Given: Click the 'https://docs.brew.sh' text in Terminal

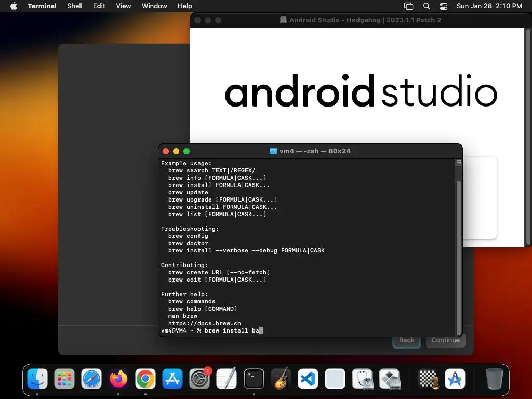Looking at the screenshot, I should click(x=205, y=323).
